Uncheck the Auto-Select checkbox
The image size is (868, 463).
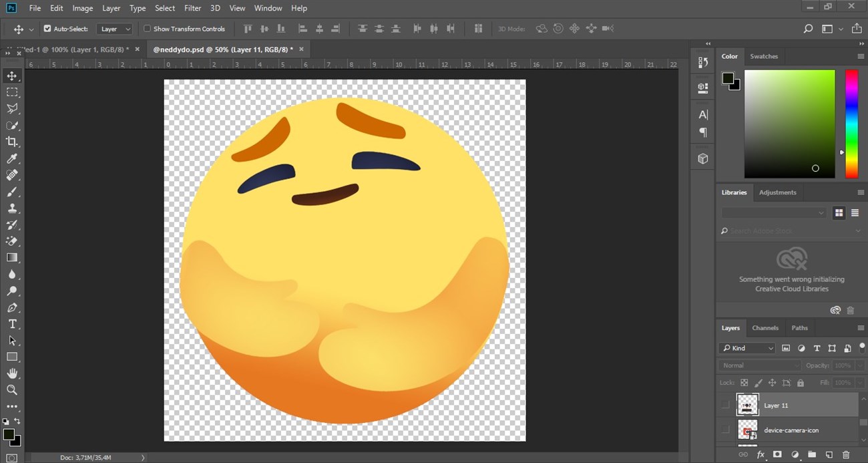(47, 29)
